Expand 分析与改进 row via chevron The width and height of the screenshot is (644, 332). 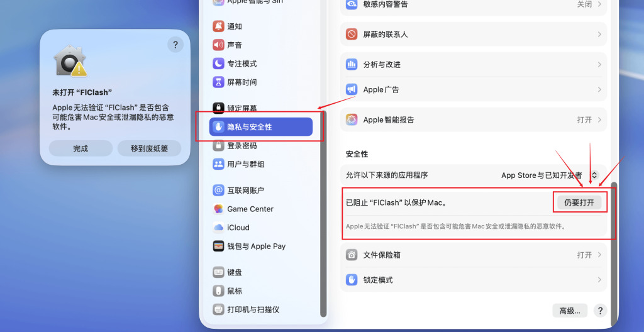click(599, 65)
